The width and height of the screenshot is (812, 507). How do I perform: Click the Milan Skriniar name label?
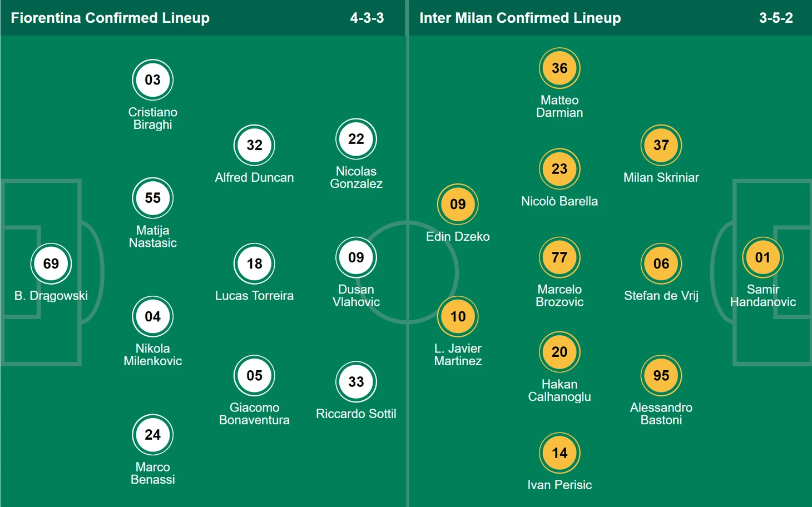tap(661, 177)
